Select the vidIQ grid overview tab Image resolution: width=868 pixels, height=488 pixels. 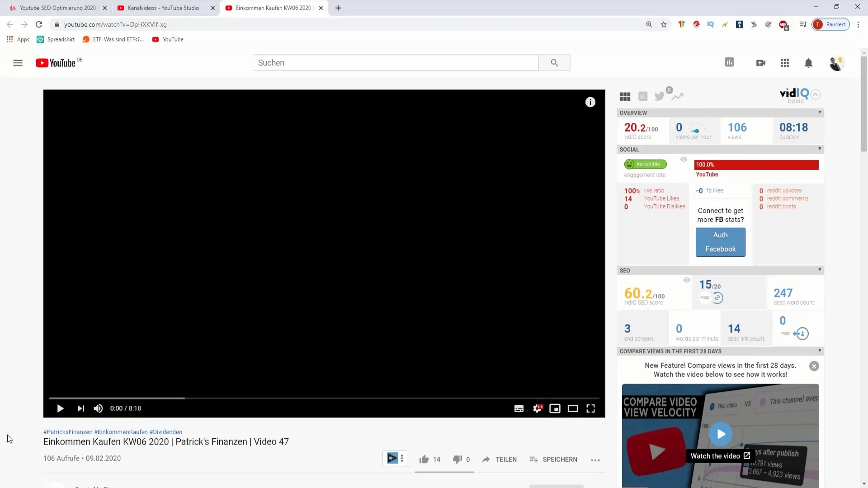coord(625,96)
